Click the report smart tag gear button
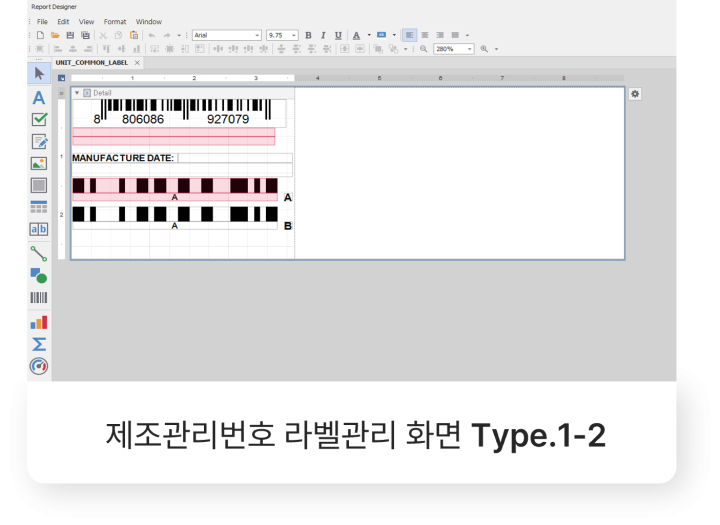This screenshot has height=525, width=720. point(635,93)
